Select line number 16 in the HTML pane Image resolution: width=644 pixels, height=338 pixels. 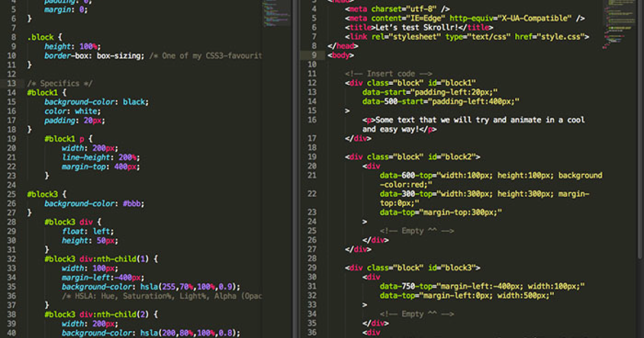(x=314, y=120)
